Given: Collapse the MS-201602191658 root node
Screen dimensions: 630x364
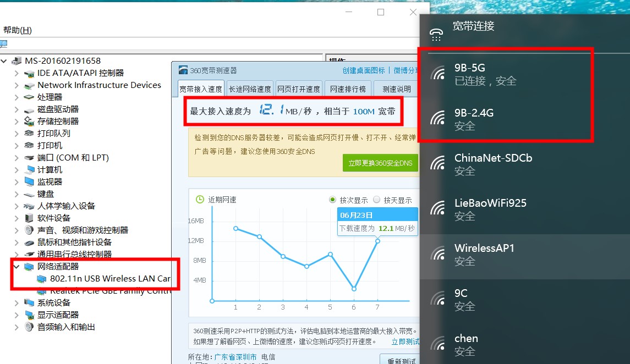Looking at the screenshot, I should click(4, 61).
